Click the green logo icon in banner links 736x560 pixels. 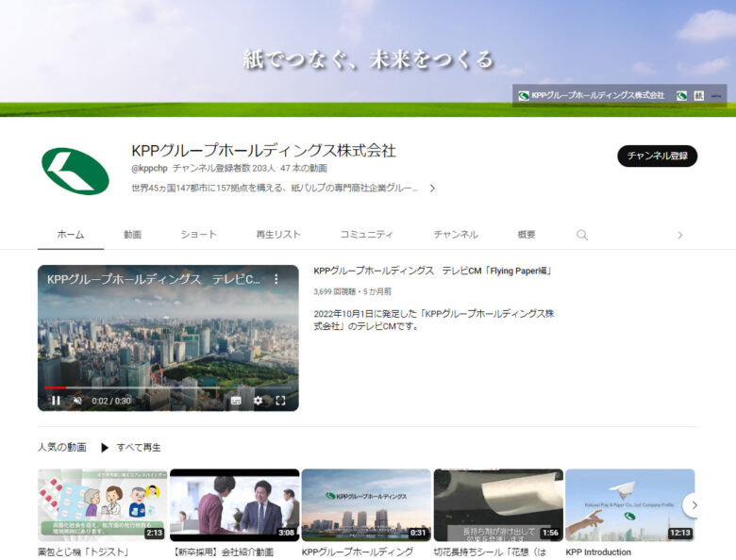(x=682, y=95)
